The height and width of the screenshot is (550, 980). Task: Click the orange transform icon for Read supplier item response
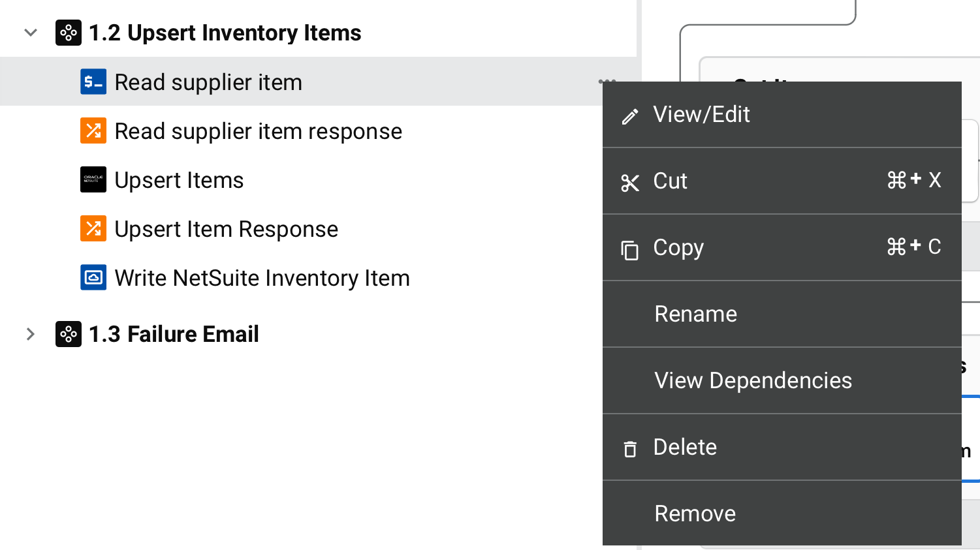93,130
